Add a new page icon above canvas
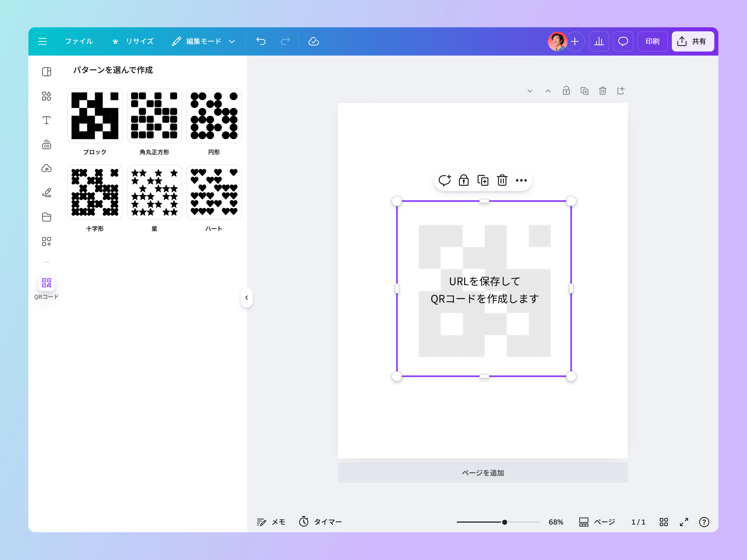Viewport: 747px width, 560px height. pyautogui.click(x=621, y=90)
